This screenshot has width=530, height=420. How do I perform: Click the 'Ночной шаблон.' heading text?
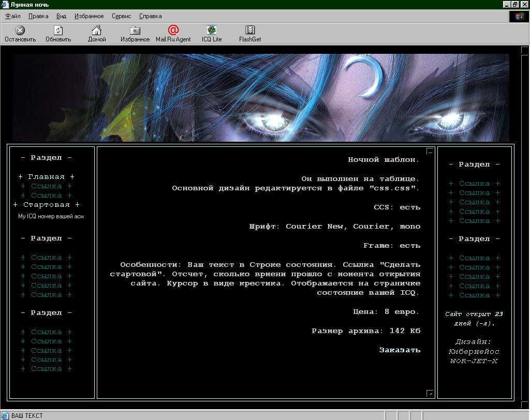[384, 160]
